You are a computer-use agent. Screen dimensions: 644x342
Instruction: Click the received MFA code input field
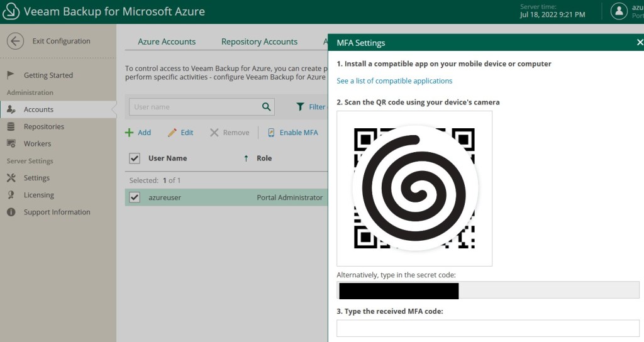pyautogui.click(x=487, y=328)
